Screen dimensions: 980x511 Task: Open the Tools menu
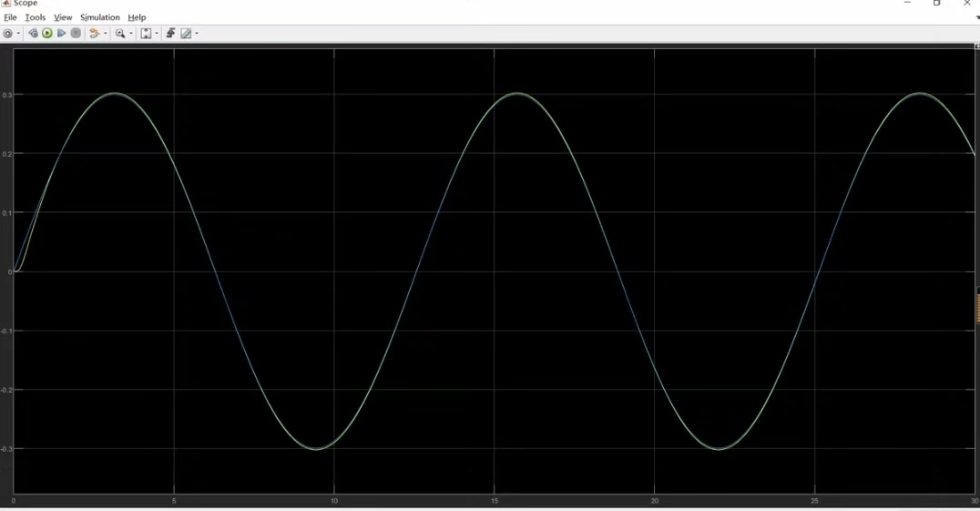click(35, 17)
